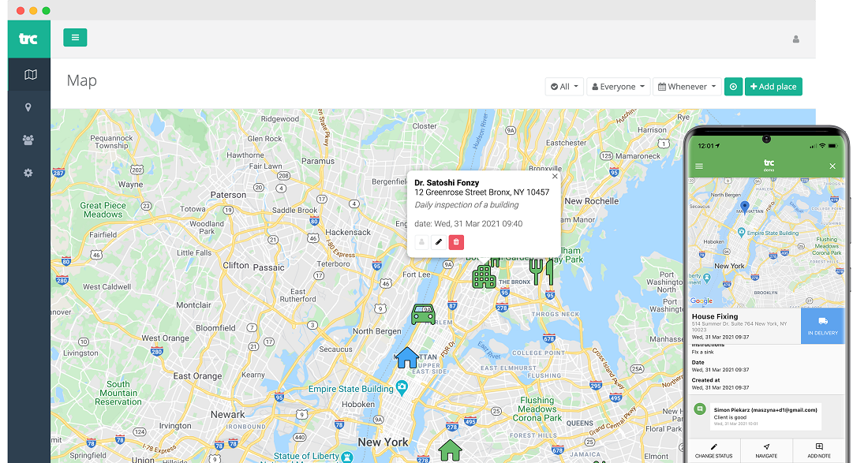Select the green building marker on map
This screenshot has width=868, height=463.
pos(484,275)
